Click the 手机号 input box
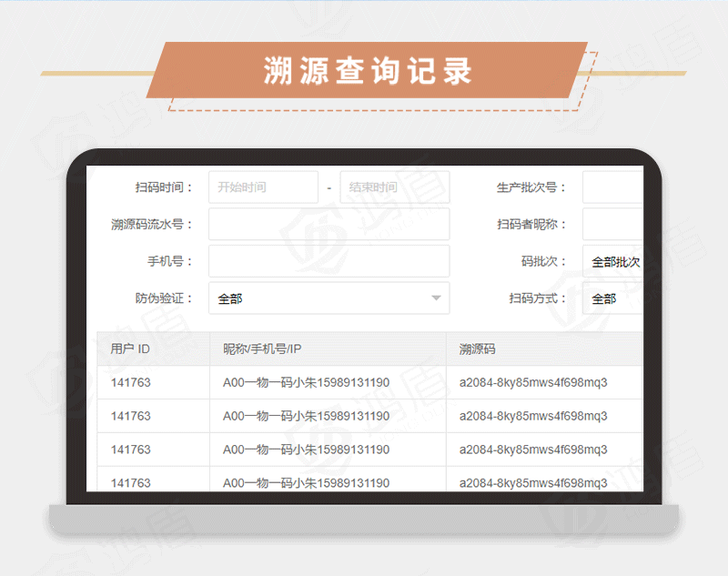 coord(329,261)
